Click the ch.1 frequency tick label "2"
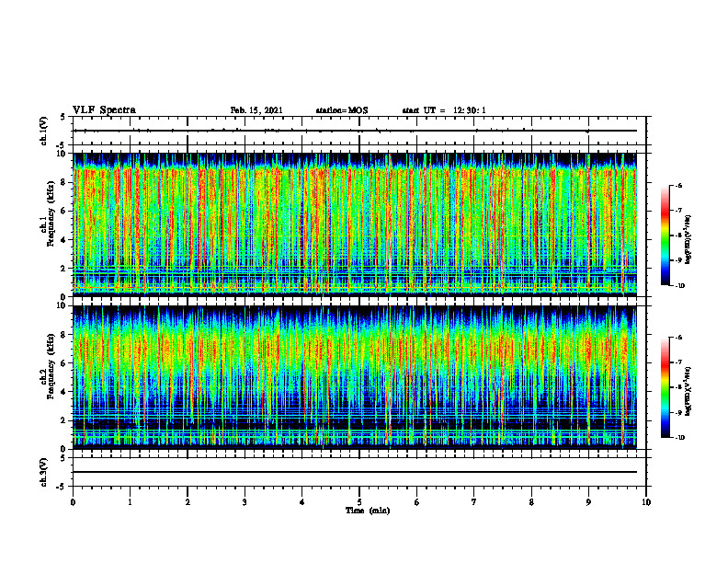This screenshot has height=563, width=728. click(x=64, y=269)
